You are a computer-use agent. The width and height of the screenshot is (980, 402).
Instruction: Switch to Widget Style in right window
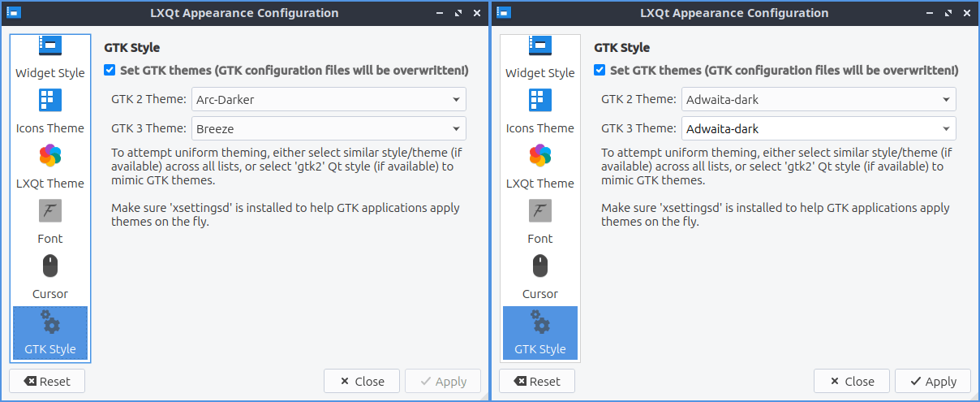(539, 58)
